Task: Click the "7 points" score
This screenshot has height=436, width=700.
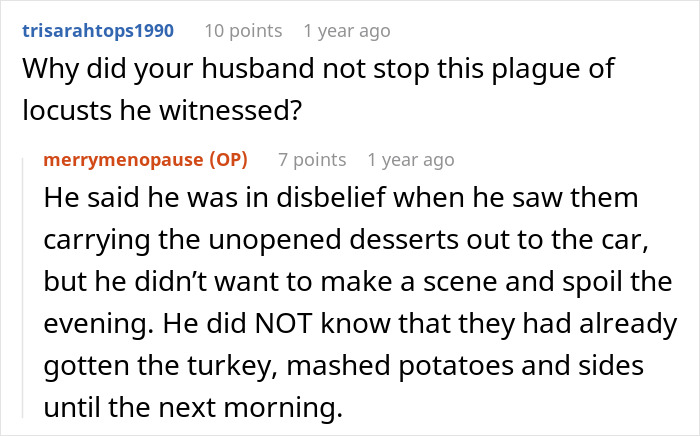Action: coord(312,160)
